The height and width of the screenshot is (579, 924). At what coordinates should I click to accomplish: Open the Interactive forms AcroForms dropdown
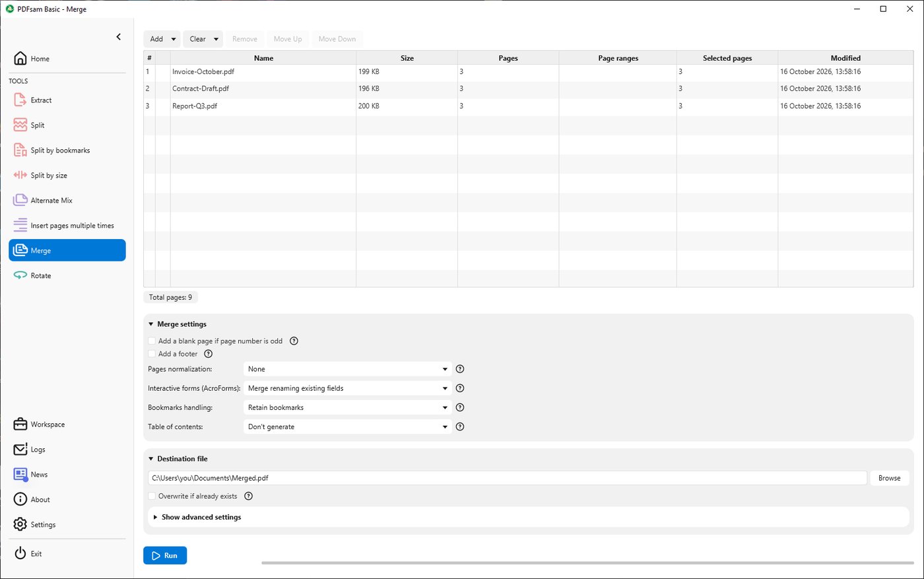348,388
